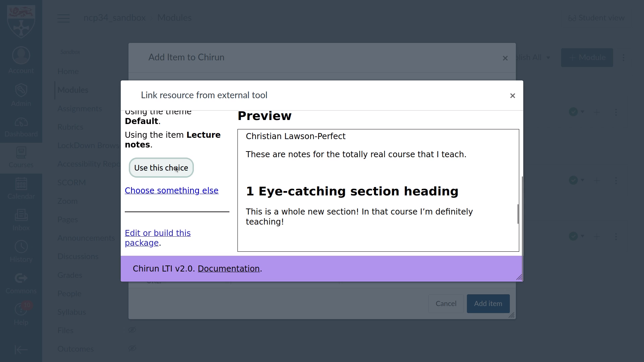This screenshot has height=362, width=644.
Task: Select Rubrics in course navigation
Action: pyautogui.click(x=70, y=127)
